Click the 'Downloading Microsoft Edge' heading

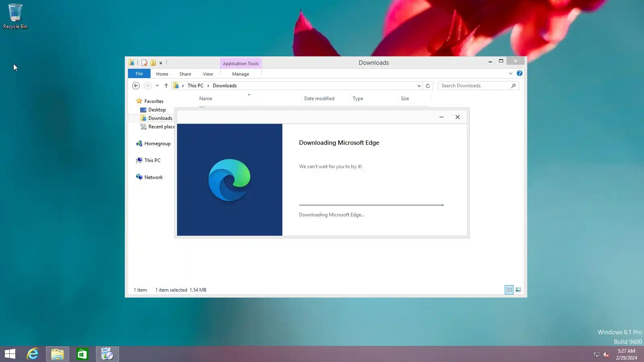339,143
